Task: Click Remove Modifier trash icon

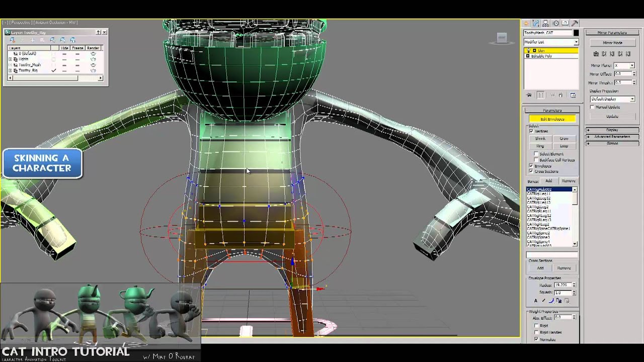Action: pyautogui.click(x=561, y=95)
